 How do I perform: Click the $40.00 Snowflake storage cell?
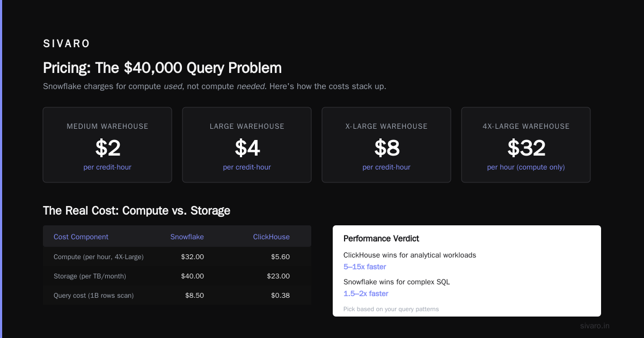tap(193, 276)
